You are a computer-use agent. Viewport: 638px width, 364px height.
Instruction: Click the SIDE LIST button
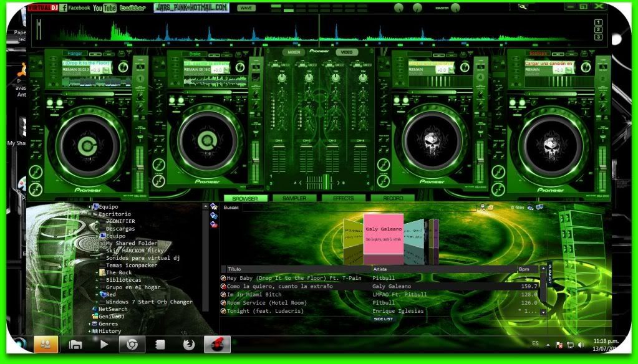(x=383, y=319)
